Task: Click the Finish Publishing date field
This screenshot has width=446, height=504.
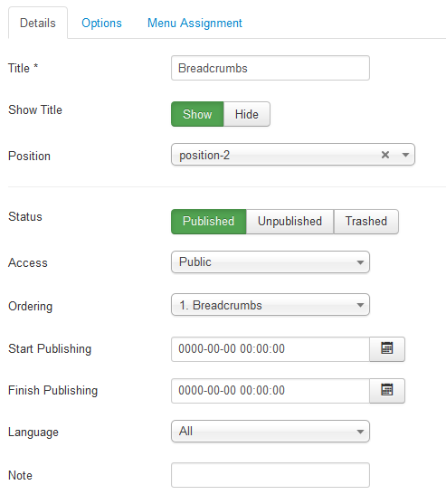Action: (x=270, y=391)
